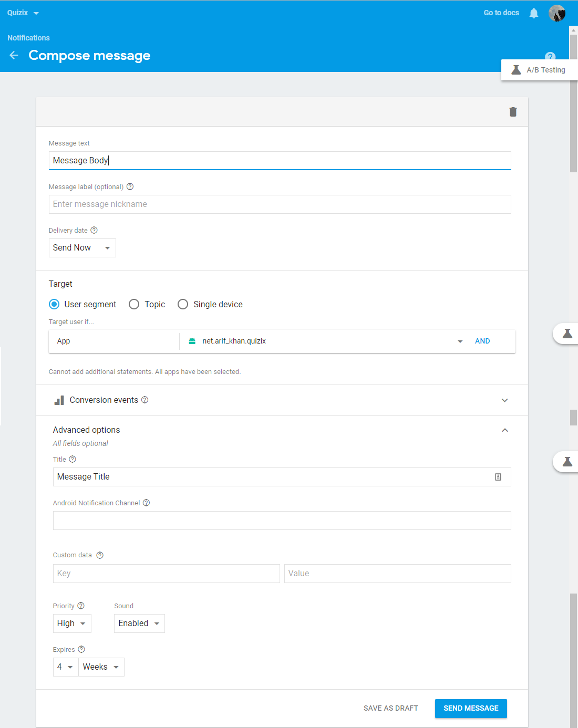578x728 pixels.
Task: Click the help icon beside Conversion events
Action: (145, 400)
